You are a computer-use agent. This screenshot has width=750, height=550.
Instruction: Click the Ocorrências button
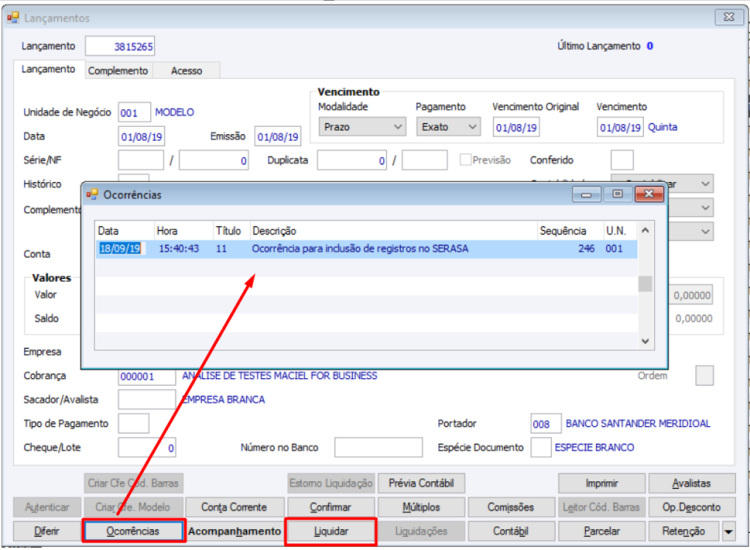coord(133,531)
